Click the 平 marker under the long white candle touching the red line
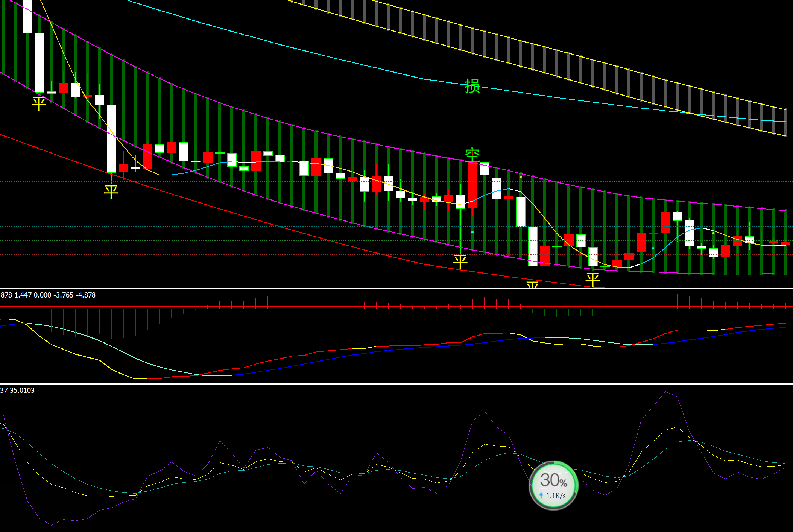This screenshot has height=532, width=793. pos(111,192)
